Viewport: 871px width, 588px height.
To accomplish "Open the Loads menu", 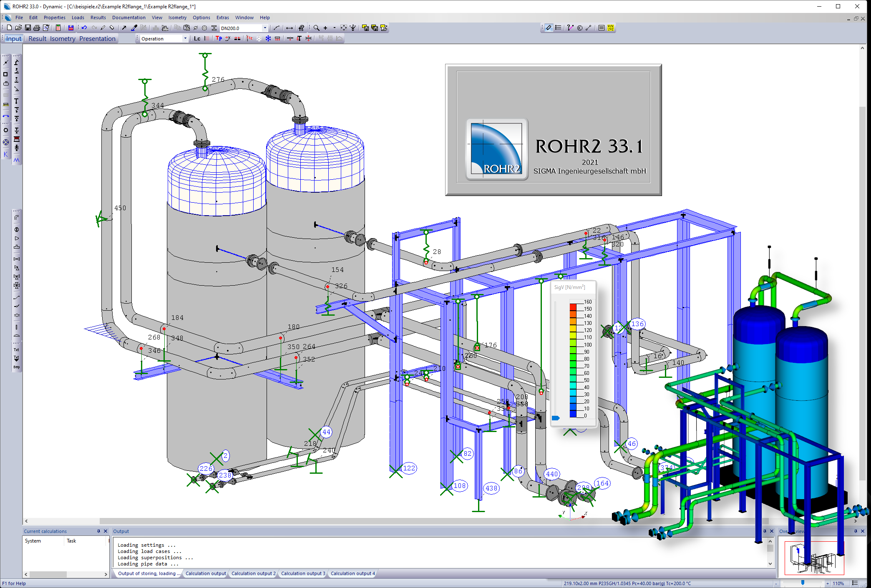I will point(78,18).
